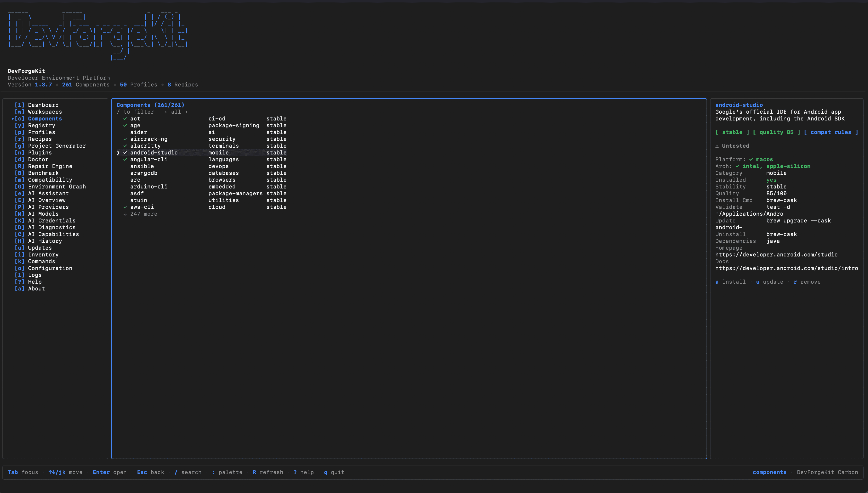Screen dimensions: 868x493
Task: Click the remove action in detail panel
Action: [x=807, y=282]
